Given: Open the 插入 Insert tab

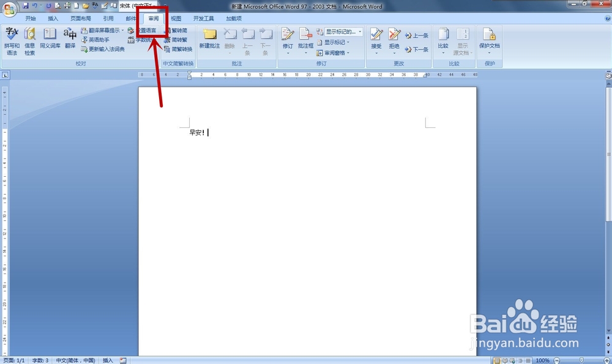Looking at the screenshot, I should pyautogui.click(x=53, y=18).
